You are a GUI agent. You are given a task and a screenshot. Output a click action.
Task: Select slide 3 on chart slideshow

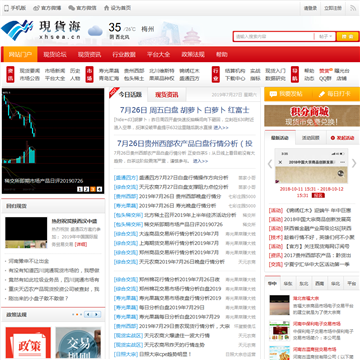click(93, 189)
